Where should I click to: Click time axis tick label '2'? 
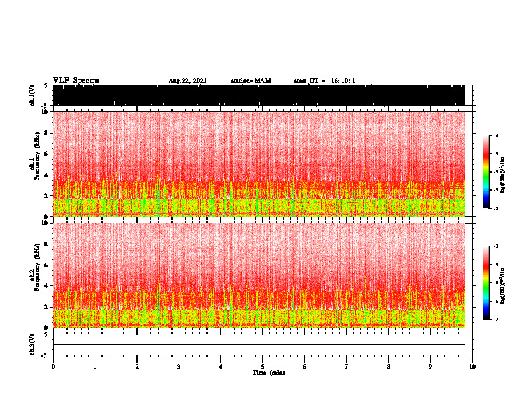[x=137, y=367]
